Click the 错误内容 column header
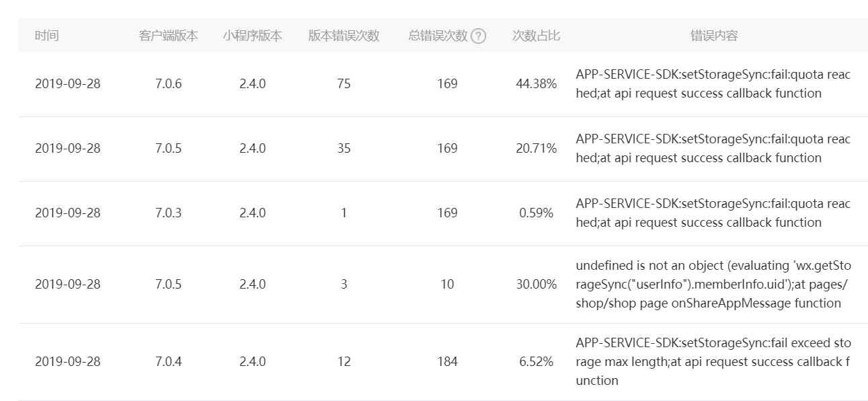Screen dimensions: 868x401 [x=714, y=36]
